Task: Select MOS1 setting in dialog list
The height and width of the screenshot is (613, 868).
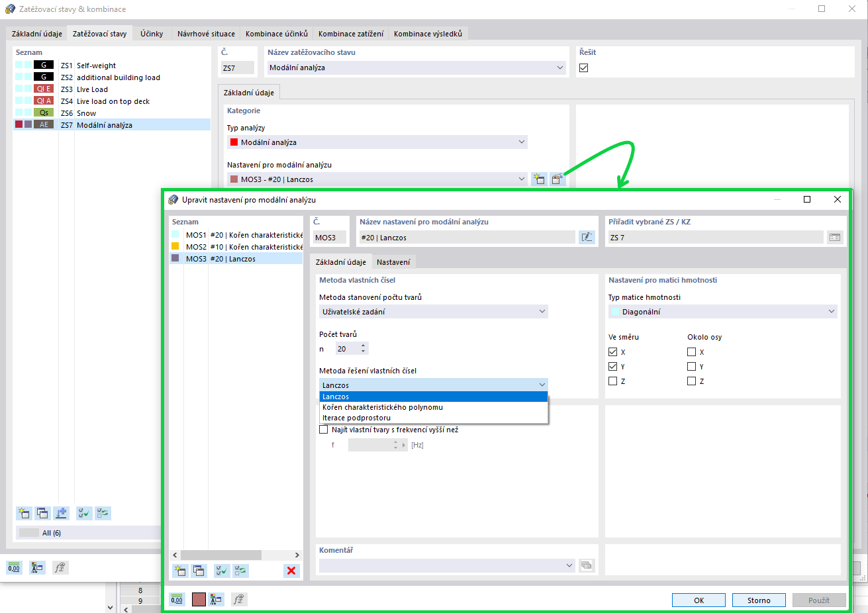Action: pos(236,235)
